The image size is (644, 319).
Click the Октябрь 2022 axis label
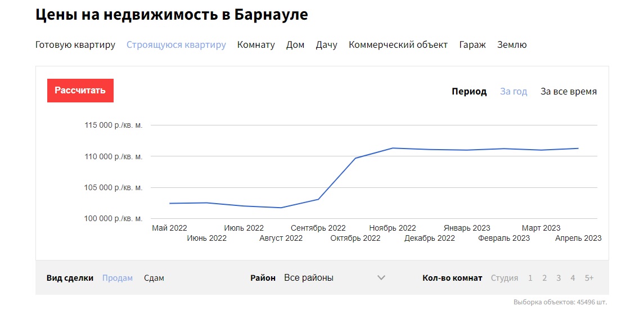point(355,238)
